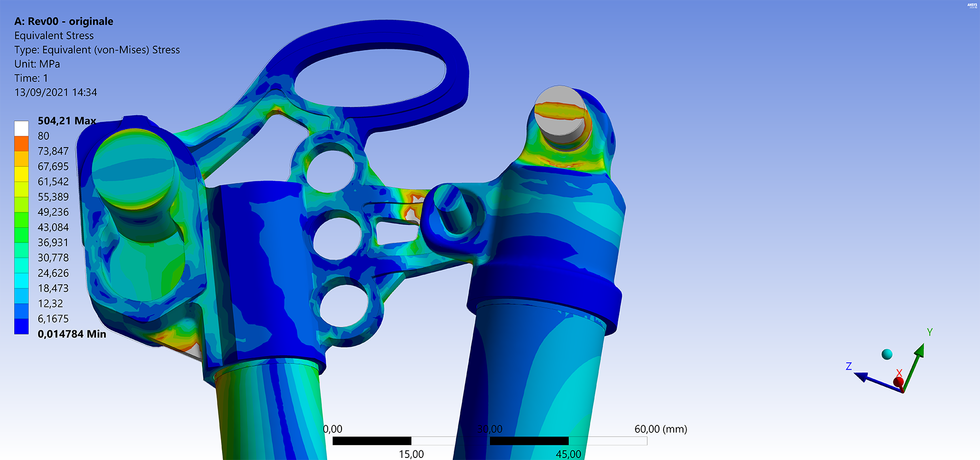The height and width of the screenshot is (460, 980).
Task: Click the 504,21 Max legend value
Action: coord(66,121)
